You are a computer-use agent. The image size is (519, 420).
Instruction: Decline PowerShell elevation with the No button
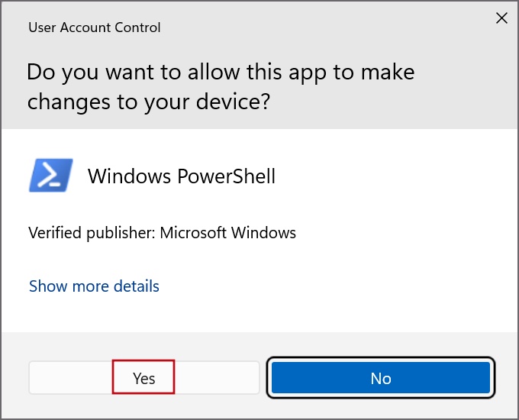point(381,377)
